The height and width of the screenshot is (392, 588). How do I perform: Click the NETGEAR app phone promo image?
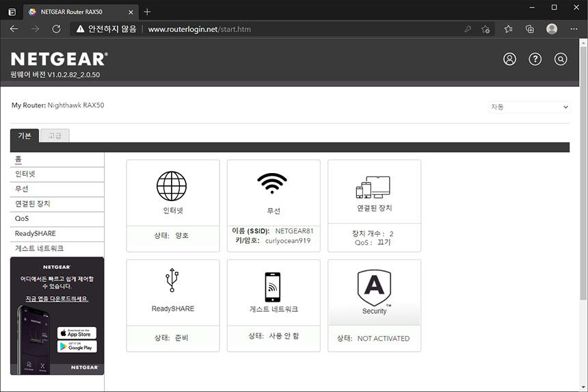tap(34, 339)
